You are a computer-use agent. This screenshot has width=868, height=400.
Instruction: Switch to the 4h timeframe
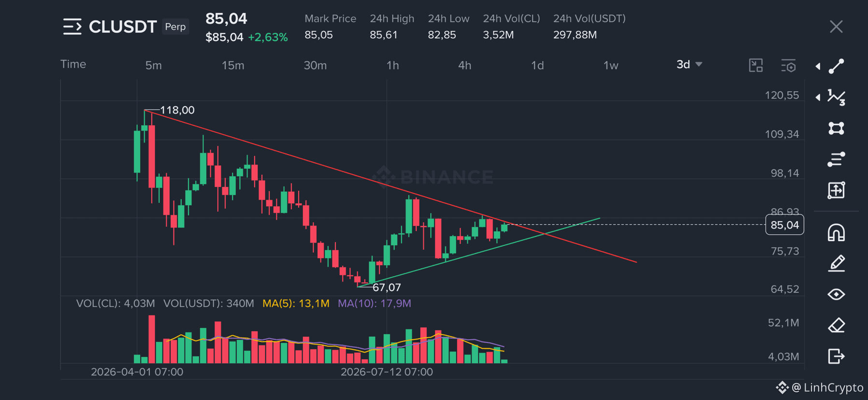(465, 65)
